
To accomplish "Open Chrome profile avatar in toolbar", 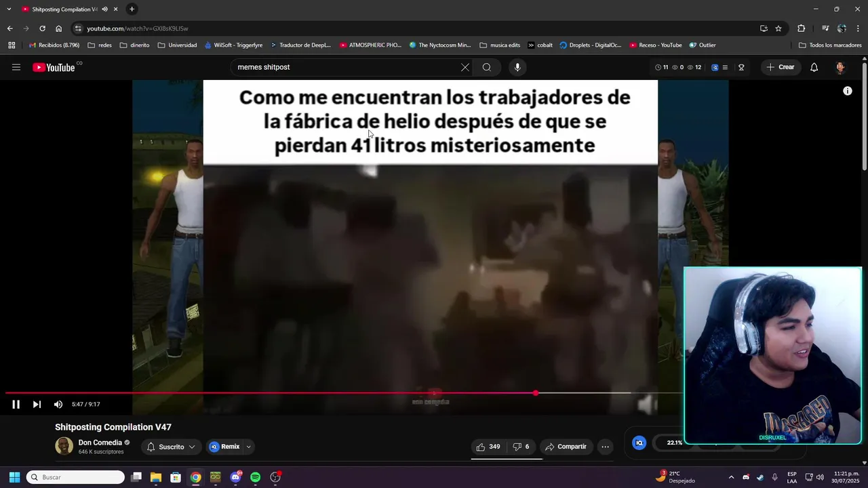I will [842, 28].
